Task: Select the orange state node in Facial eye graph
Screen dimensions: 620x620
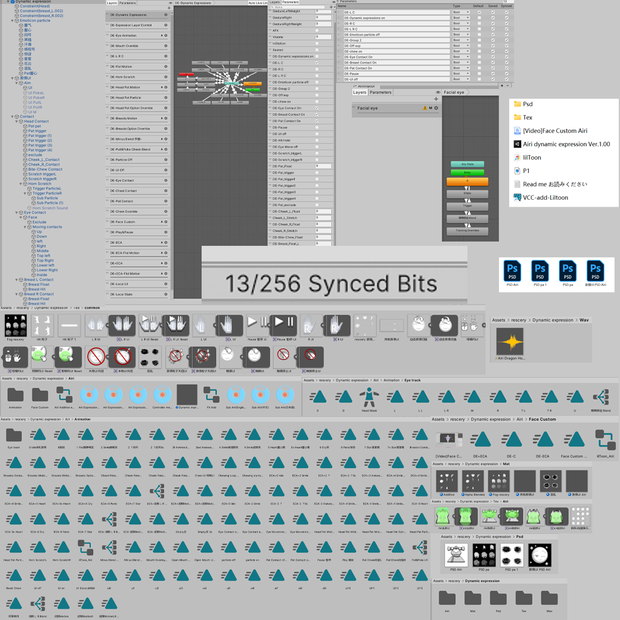Action: click(x=467, y=181)
